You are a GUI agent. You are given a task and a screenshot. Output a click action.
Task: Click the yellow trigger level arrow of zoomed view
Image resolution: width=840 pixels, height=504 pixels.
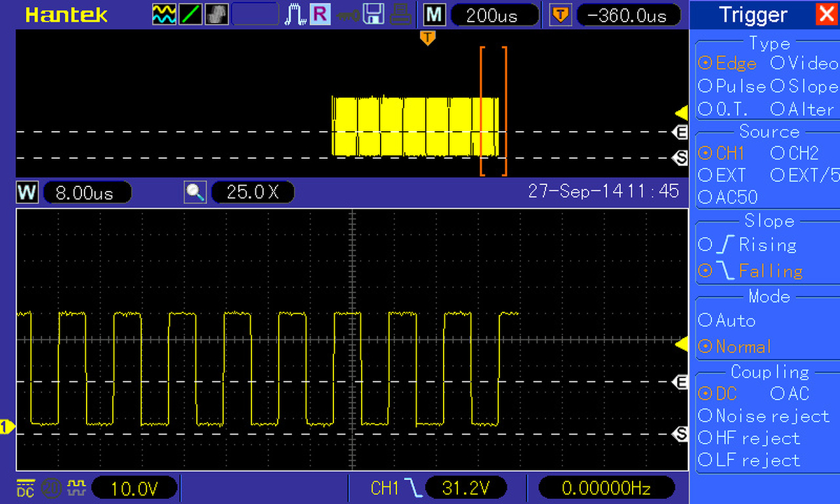[682, 344]
